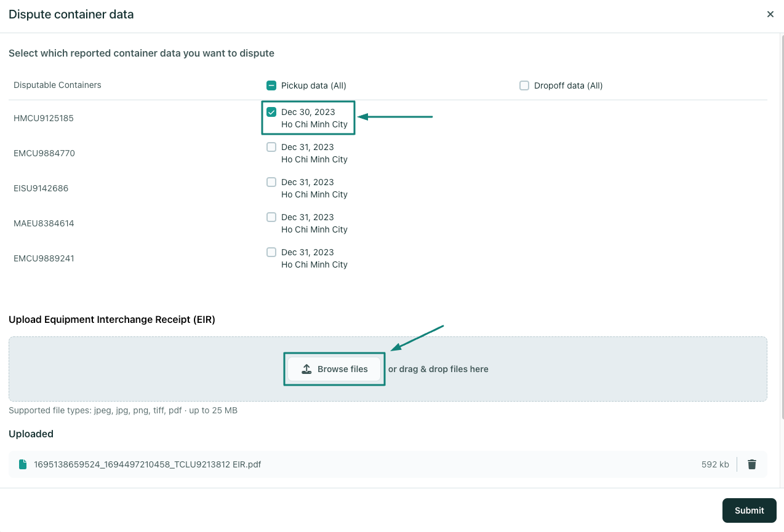Screen dimensions: 784x532
Task: Click the Disputable Containers column header
Action: pos(57,85)
